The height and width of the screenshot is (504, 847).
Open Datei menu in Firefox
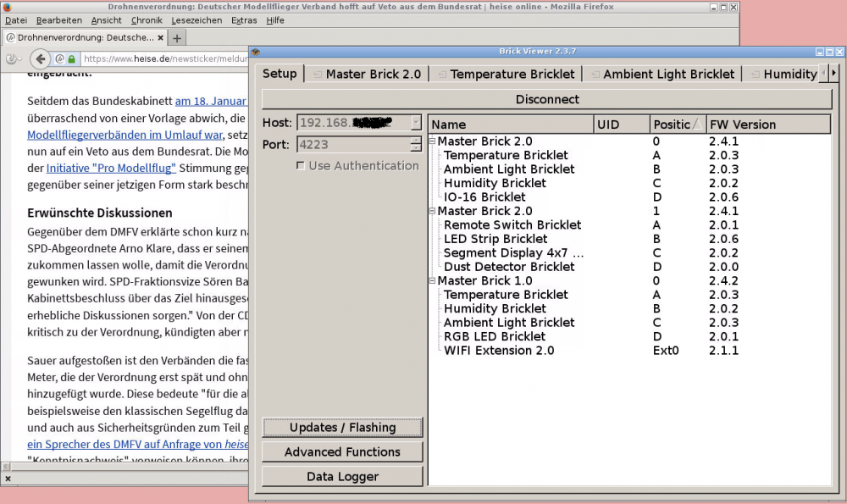tap(16, 20)
